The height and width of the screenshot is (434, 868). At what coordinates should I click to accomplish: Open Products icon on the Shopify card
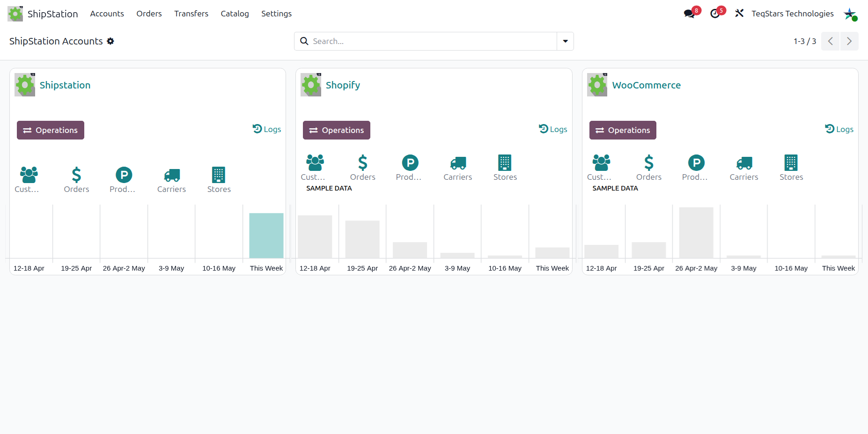pyautogui.click(x=410, y=163)
